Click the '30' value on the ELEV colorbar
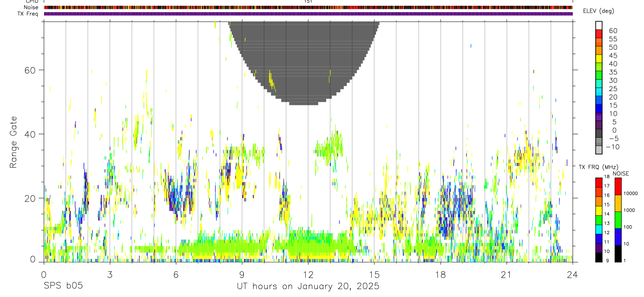The image size is (644, 297). (613, 81)
